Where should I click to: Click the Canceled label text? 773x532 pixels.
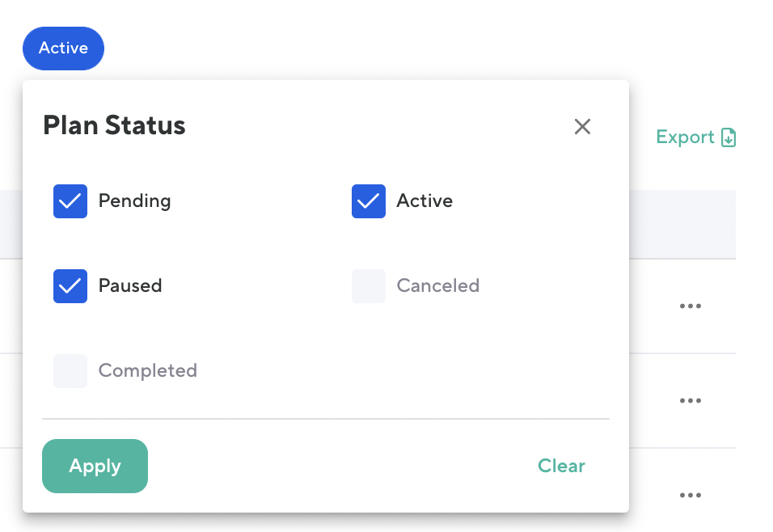[437, 285]
